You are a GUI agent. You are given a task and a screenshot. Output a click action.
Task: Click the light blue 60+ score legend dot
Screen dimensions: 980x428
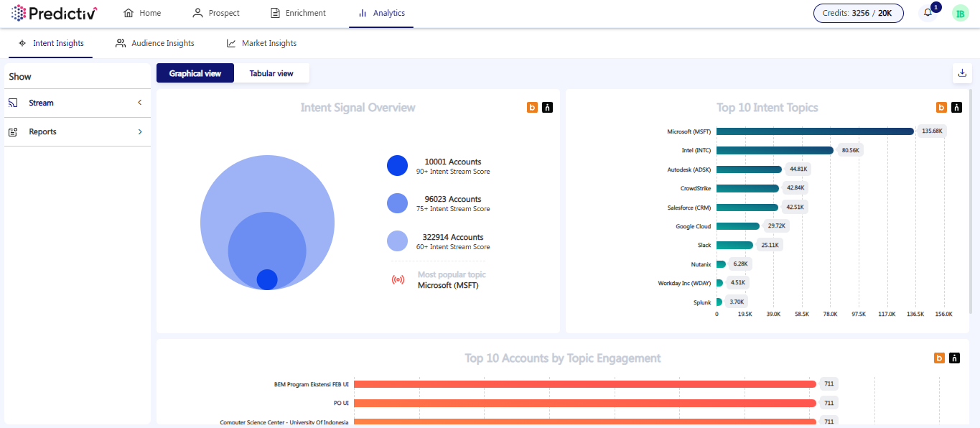tap(397, 241)
